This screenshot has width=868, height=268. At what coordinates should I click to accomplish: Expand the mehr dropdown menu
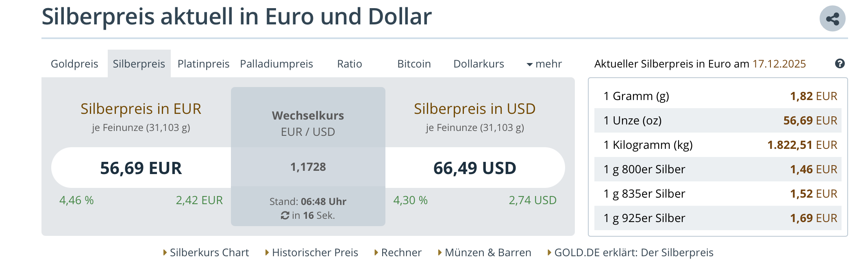coord(544,64)
